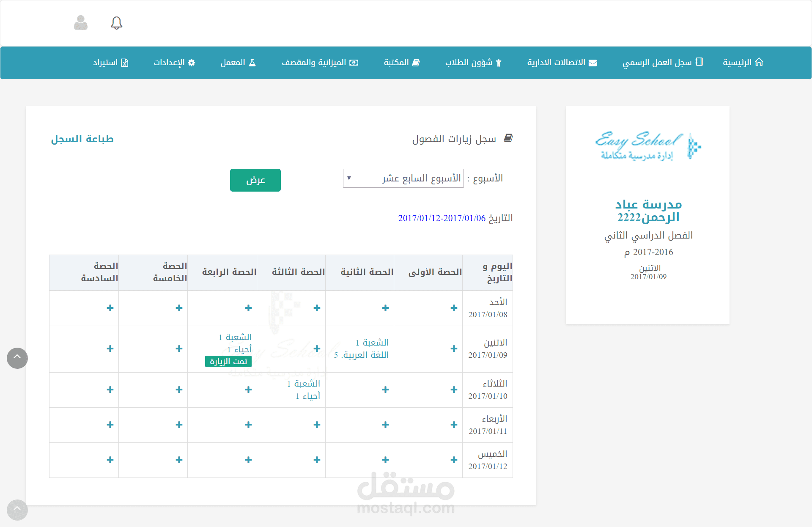Click the envelope icon for الاتصالات الادارية
Image resolution: width=812 pixels, height=527 pixels.
coord(593,62)
